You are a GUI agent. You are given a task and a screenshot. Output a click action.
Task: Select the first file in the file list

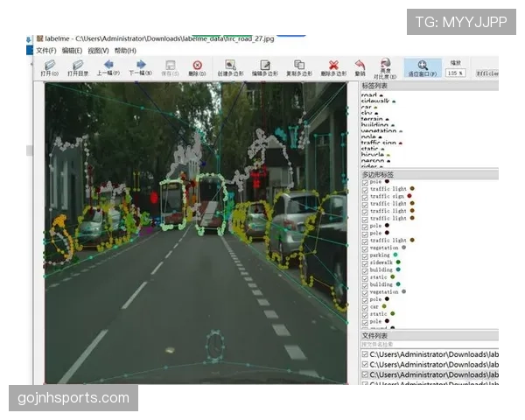tap(430, 354)
